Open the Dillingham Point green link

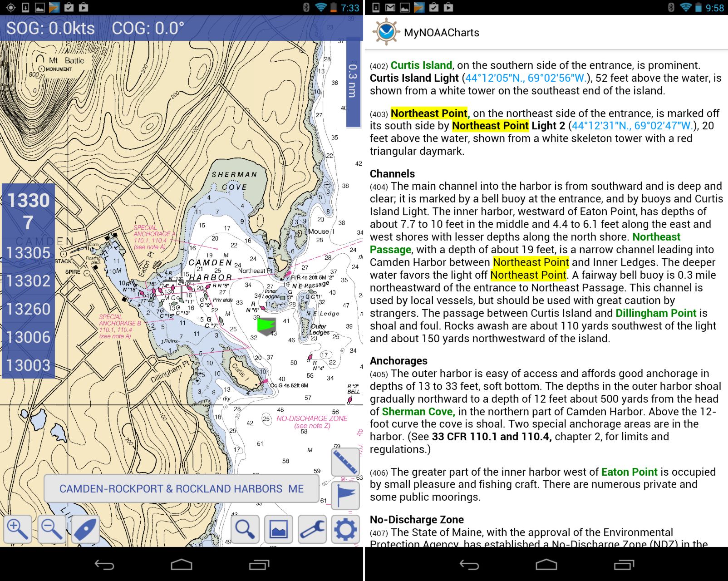656,313
